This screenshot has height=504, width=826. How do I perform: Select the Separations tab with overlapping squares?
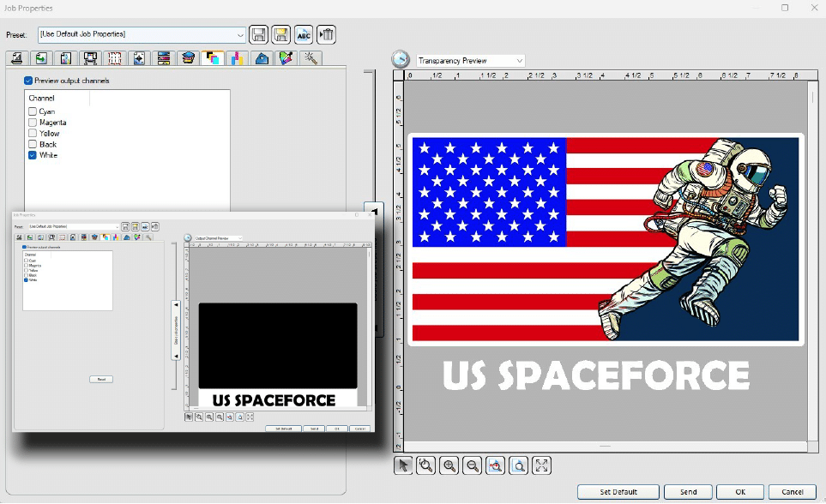213,58
